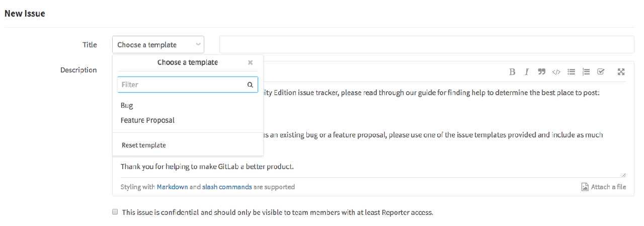Close the Choose a template popup
Image resolution: width=644 pixels, height=226 pixels.
pyautogui.click(x=250, y=62)
